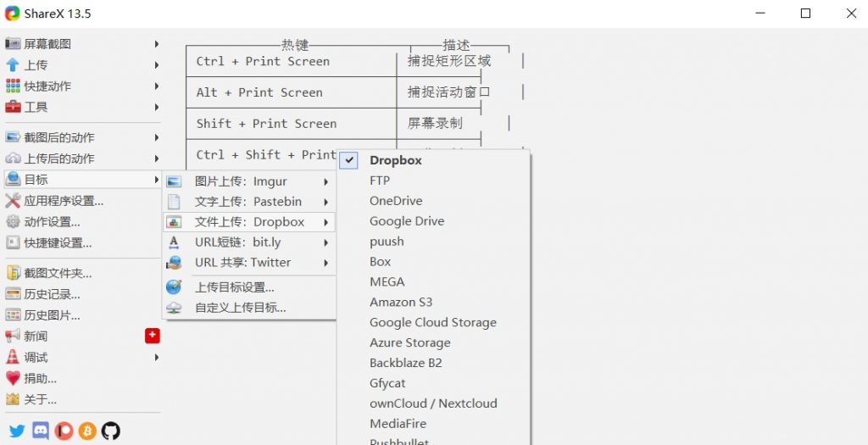The height and width of the screenshot is (445, 868).
Task: Click the blue upload arrow icon
Action: [13, 64]
